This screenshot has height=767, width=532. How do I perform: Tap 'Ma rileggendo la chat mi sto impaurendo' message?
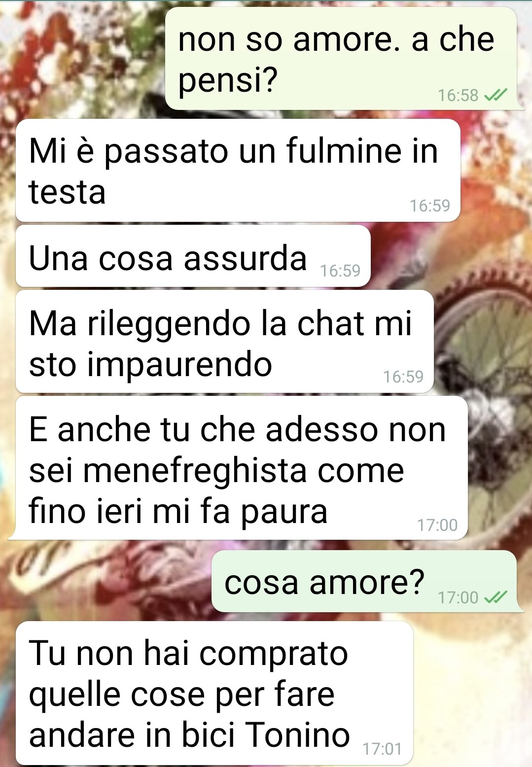(x=225, y=342)
